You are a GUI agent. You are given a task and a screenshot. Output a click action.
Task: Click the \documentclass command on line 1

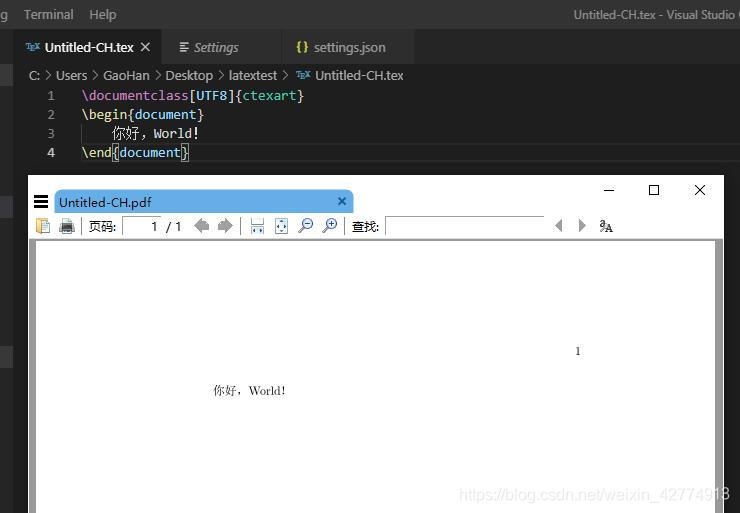[x=135, y=96]
